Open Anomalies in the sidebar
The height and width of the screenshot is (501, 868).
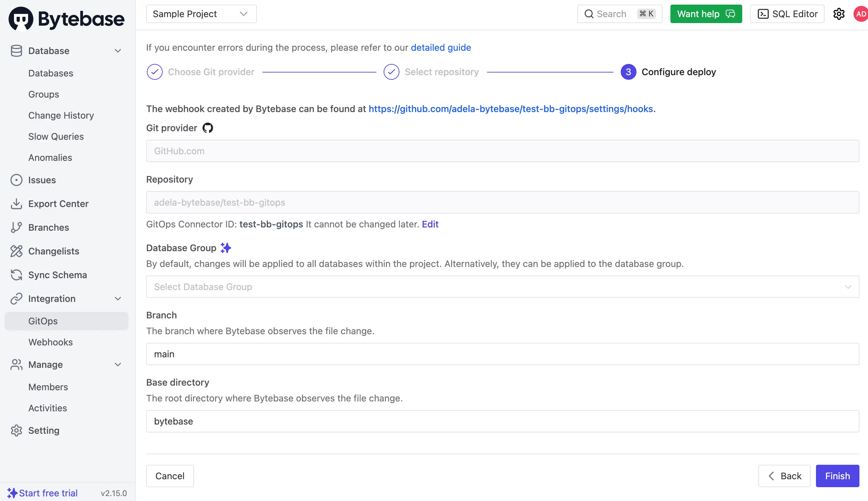pos(50,158)
